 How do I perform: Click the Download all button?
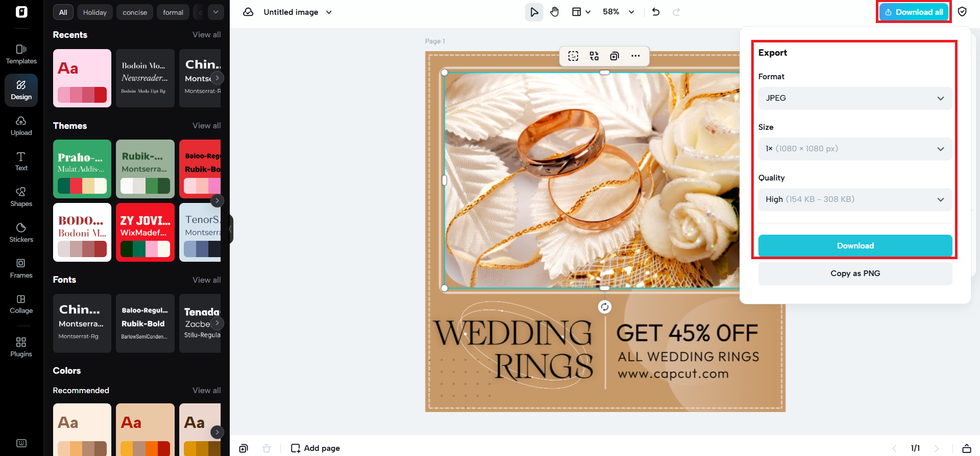click(914, 12)
